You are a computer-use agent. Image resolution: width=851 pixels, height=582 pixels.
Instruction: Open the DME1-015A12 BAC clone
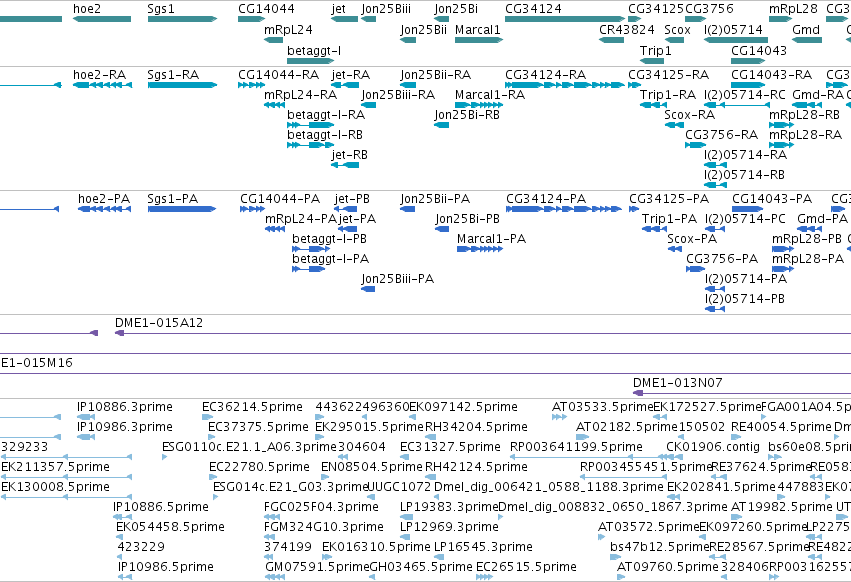coord(482,333)
